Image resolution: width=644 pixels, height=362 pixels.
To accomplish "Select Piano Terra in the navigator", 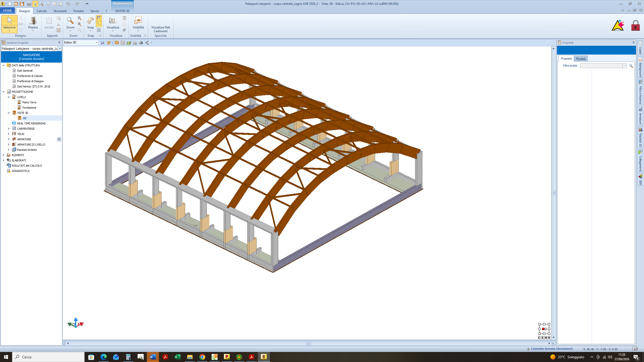I will [29, 102].
